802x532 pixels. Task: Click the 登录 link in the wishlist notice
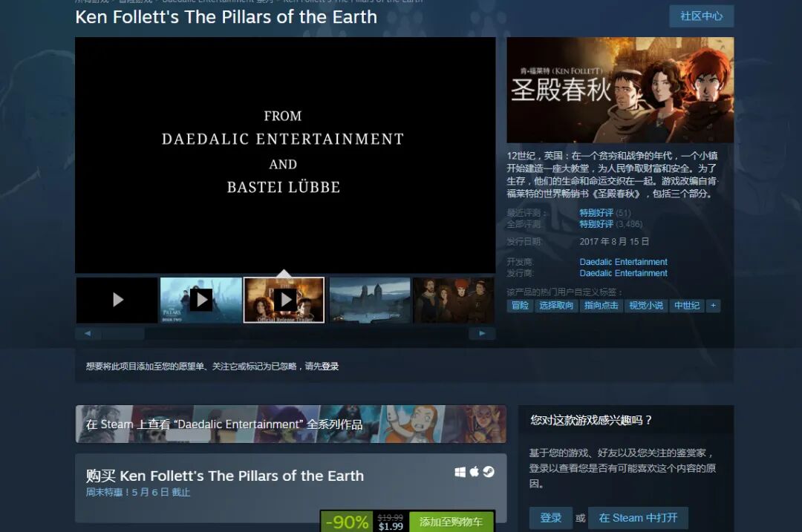tap(330, 367)
